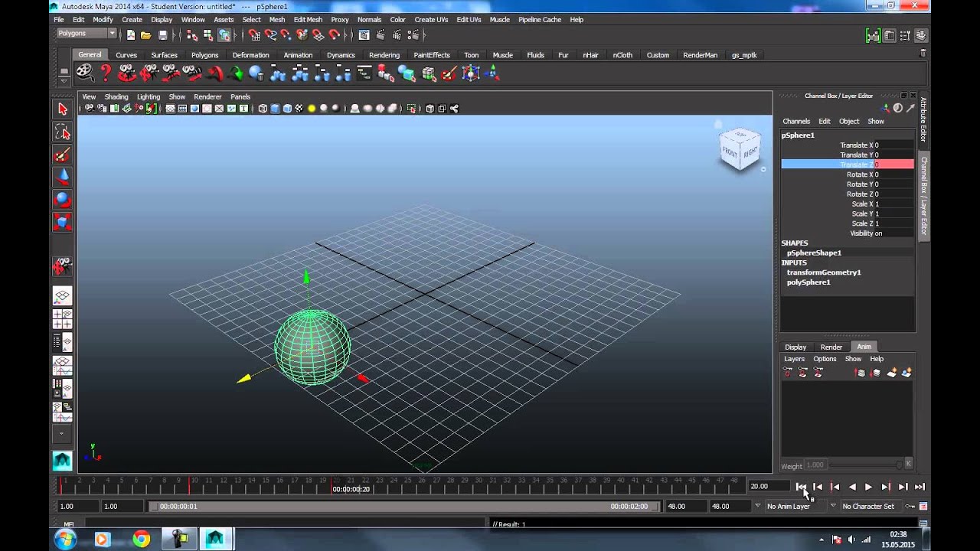Open the Channels menu in Channel Box
Screen dimensions: 980x551
[796, 121]
